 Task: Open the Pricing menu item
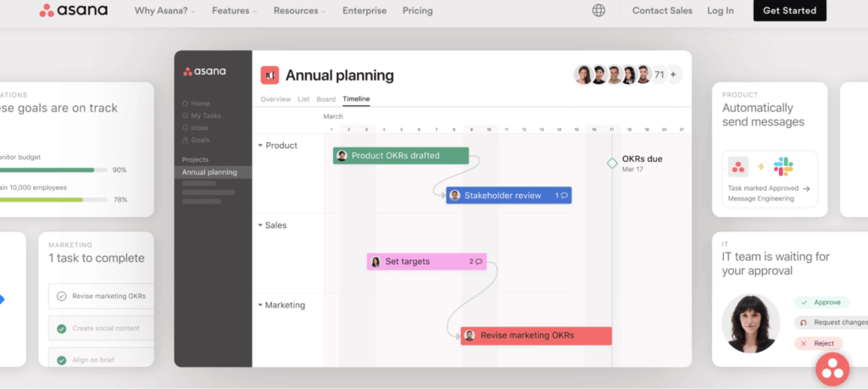(417, 10)
